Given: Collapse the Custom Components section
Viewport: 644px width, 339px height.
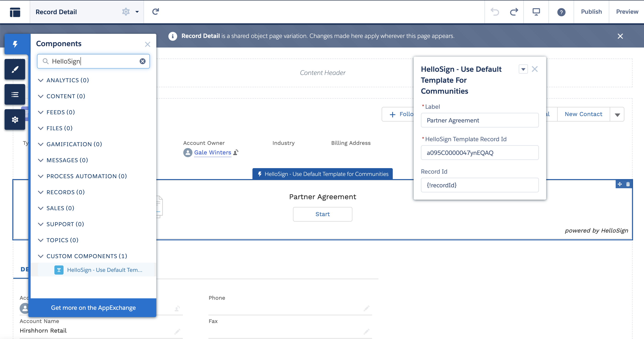Looking at the screenshot, I should (40, 256).
